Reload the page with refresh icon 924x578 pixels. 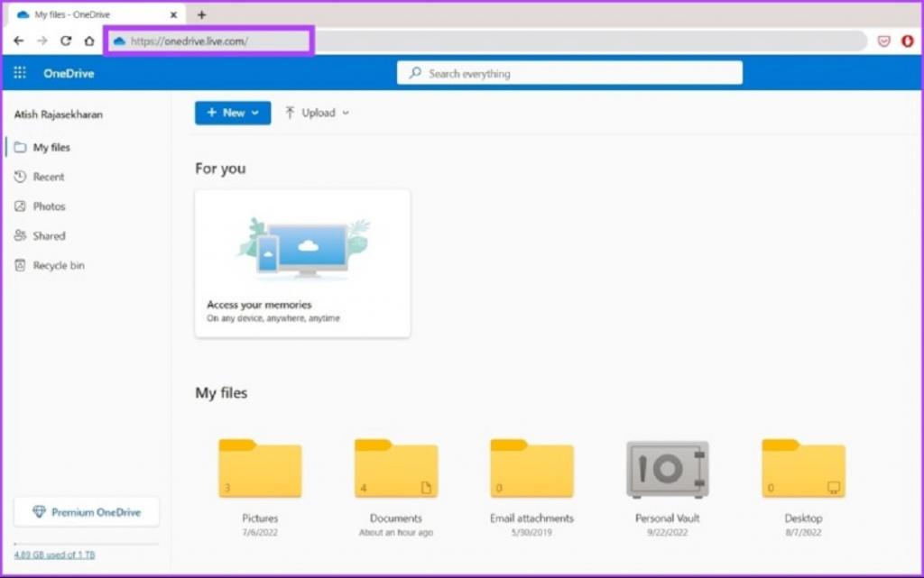pos(66,41)
